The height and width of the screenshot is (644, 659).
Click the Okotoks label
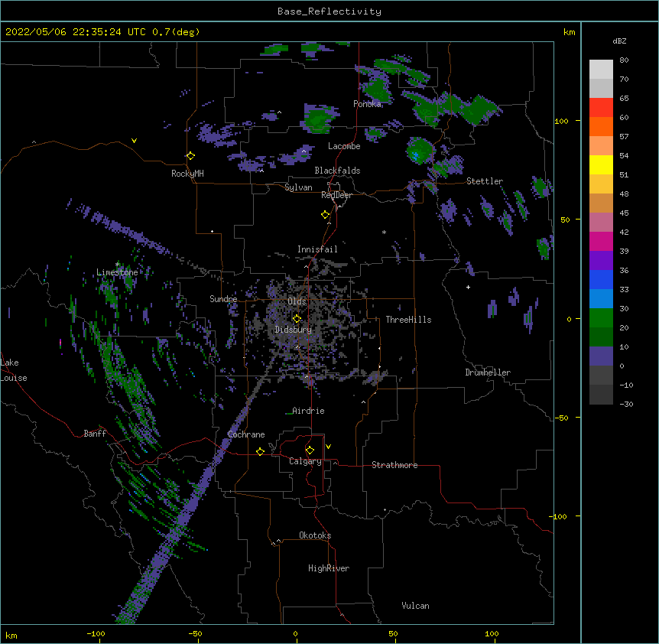click(x=315, y=535)
